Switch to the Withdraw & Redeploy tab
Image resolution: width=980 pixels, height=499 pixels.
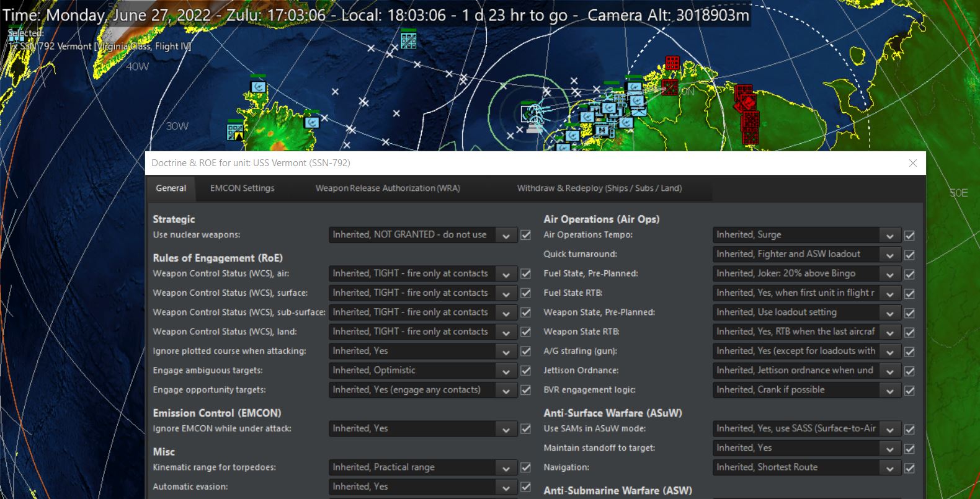[x=599, y=188]
